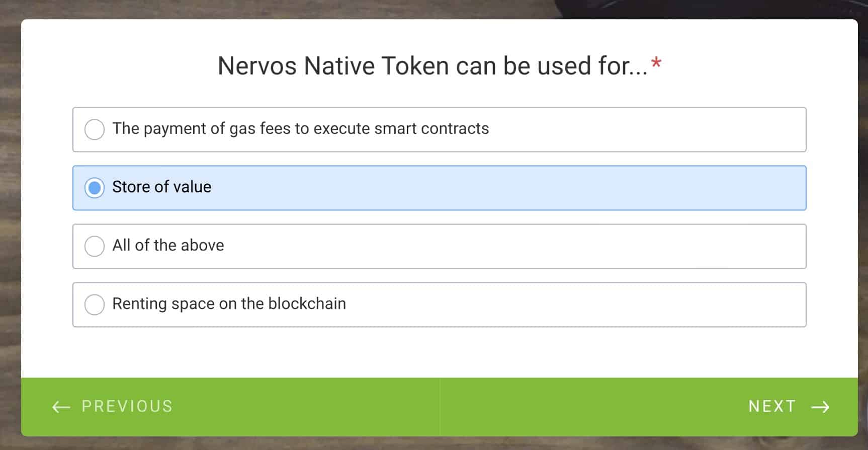
Task: Click the selected Store of value radio circle
Action: [x=95, y=188]
